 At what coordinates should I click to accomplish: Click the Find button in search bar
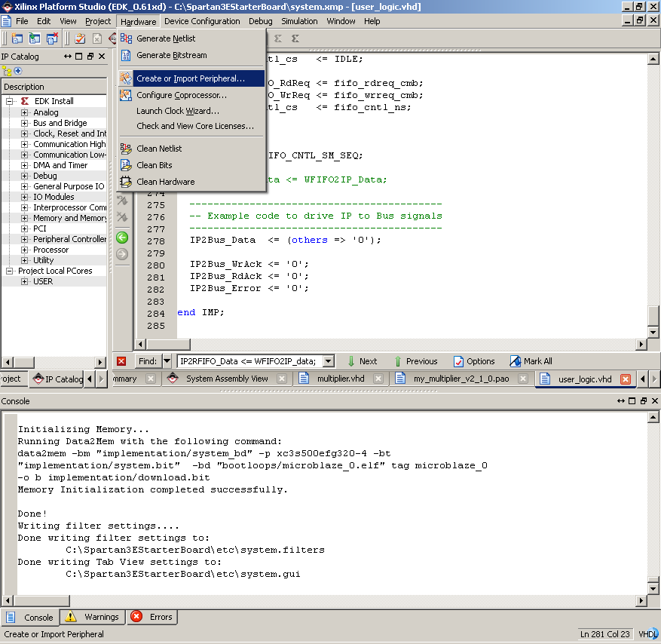[148, 361]
